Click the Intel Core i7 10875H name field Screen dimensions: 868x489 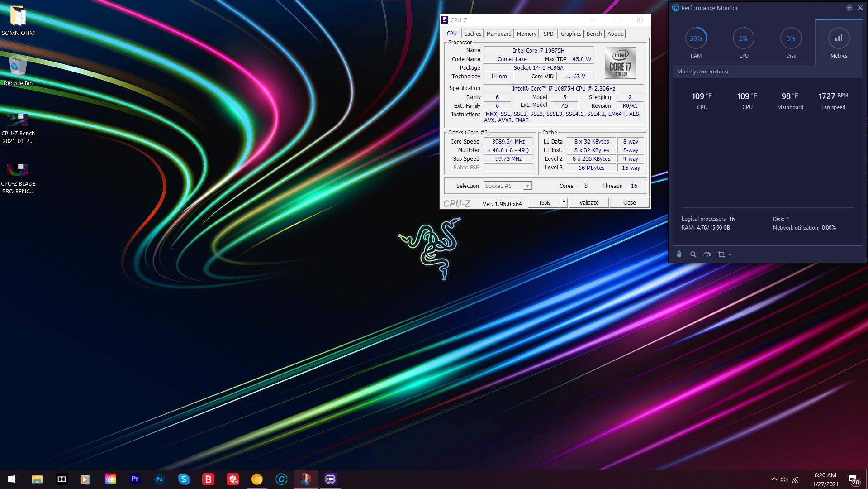pos(538,50)
